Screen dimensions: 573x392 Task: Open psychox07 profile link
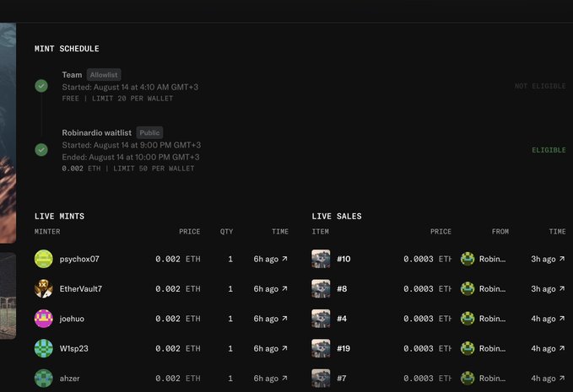coord(79,259)
